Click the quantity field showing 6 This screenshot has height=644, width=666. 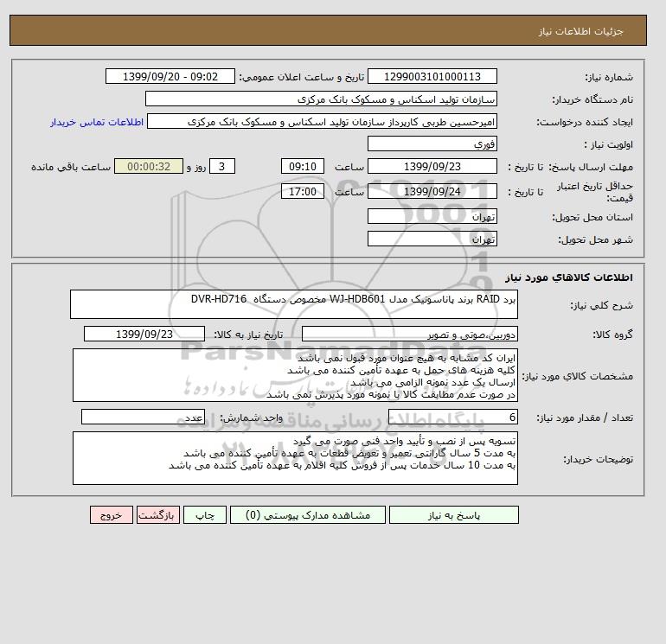[452, 417]
